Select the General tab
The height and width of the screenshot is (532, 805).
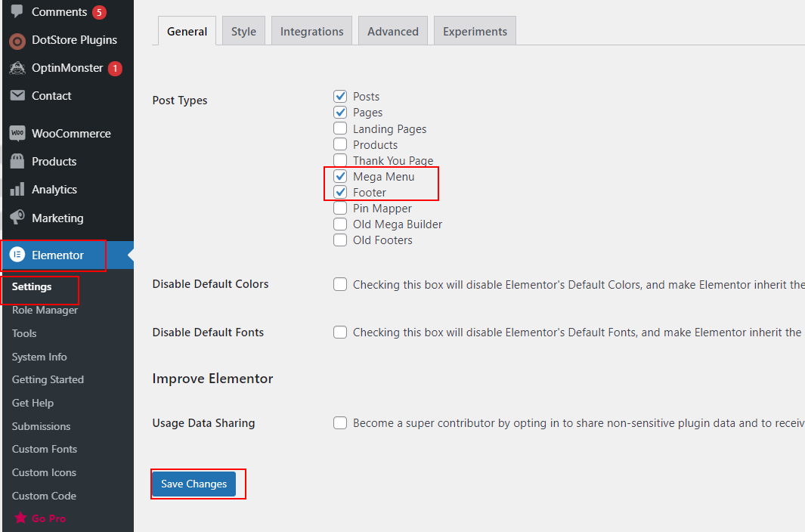click(x=187, y=31)
